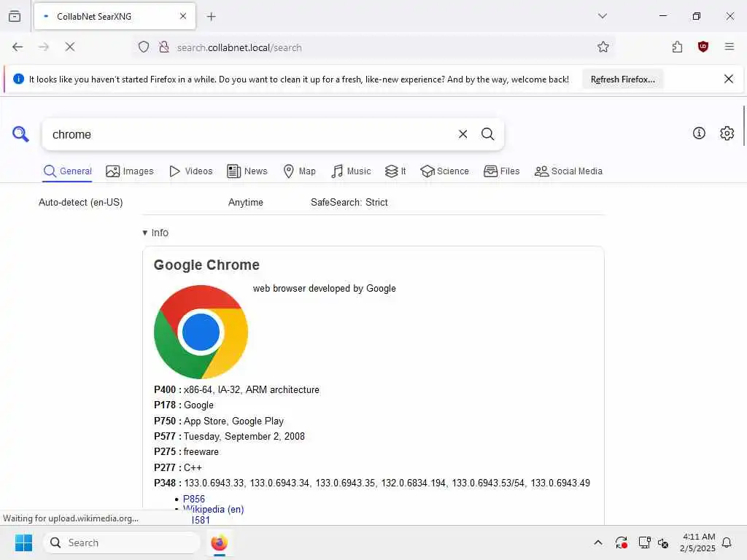747x560 pixels.
Task: Switch to the Map category
Action: pos(300,171)
